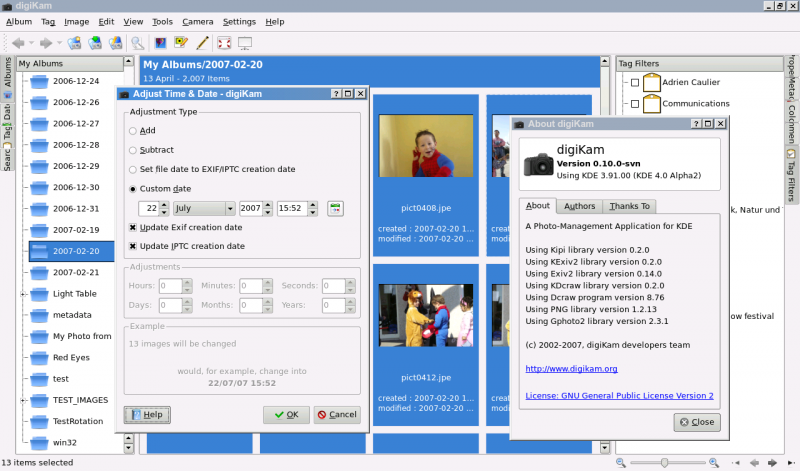Open the calendar date picker icon
Viewport: 800px width, 471px height.
point(335,208)
